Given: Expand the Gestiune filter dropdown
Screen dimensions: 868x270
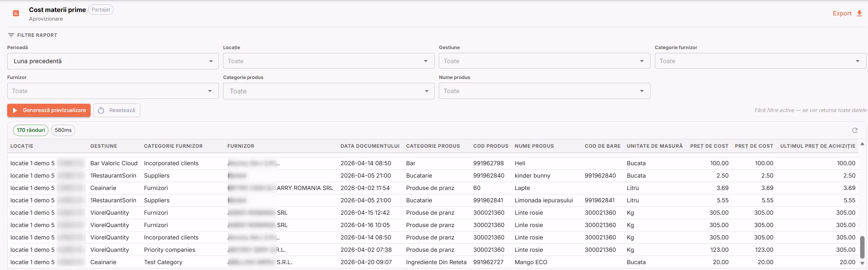Looking at the screenshot, I should 544,61.
